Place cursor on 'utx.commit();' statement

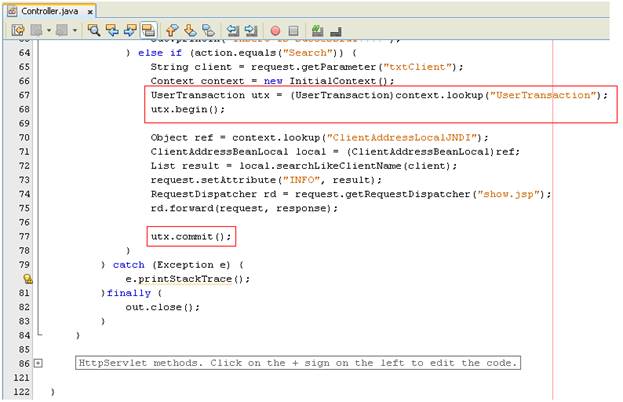tap(191, 236)
